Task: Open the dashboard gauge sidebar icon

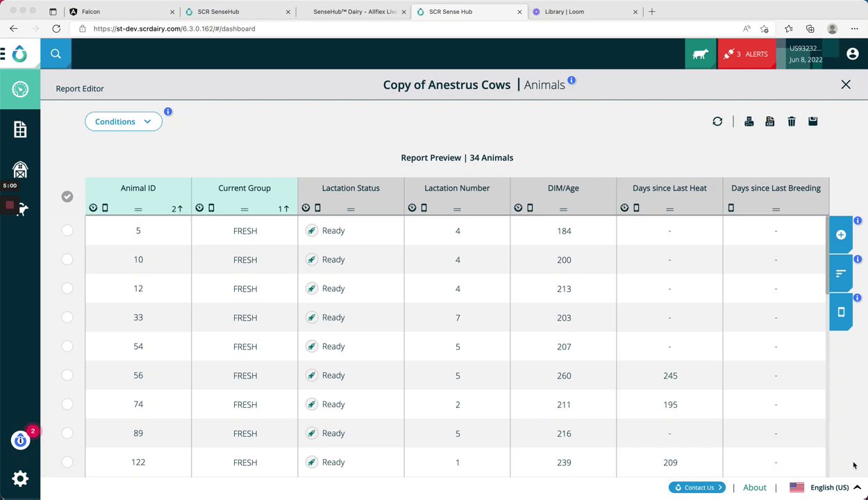Action: (20, 89)
